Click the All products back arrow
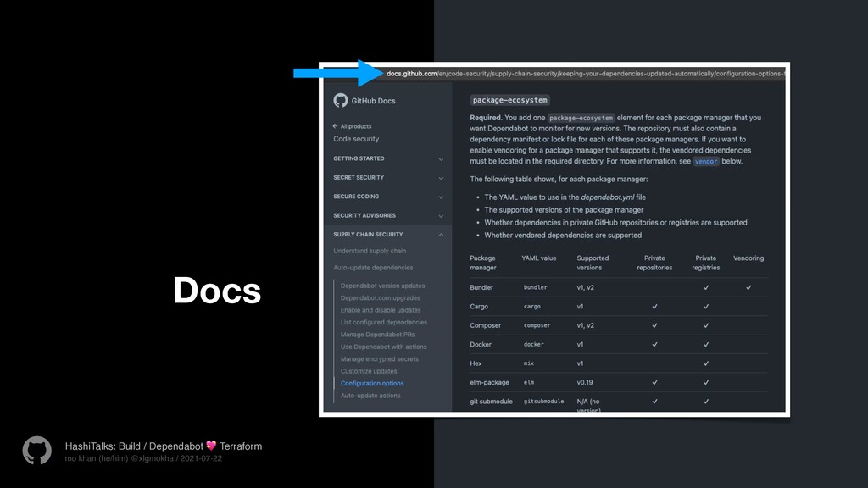The image size is (868, 488). point(335,126)
